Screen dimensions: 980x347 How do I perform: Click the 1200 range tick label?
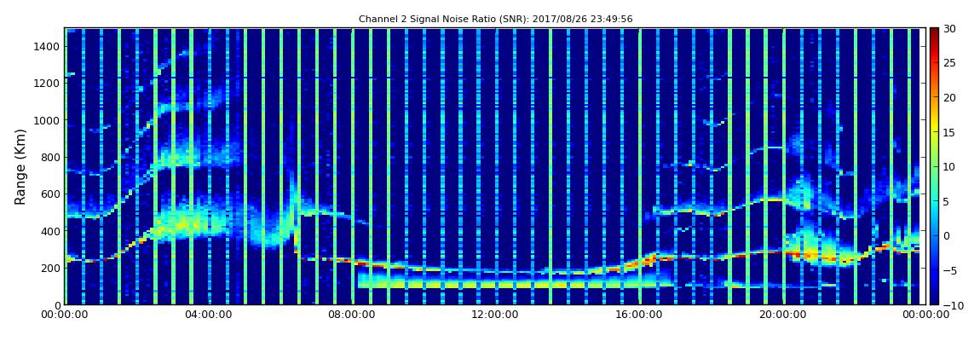pos(47,84)
